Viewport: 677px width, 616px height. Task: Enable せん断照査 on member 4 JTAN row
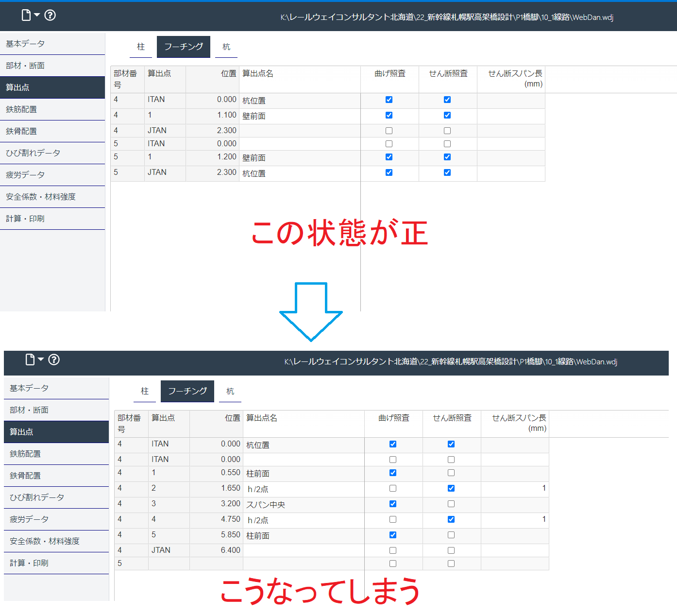(x=447, y=130)
